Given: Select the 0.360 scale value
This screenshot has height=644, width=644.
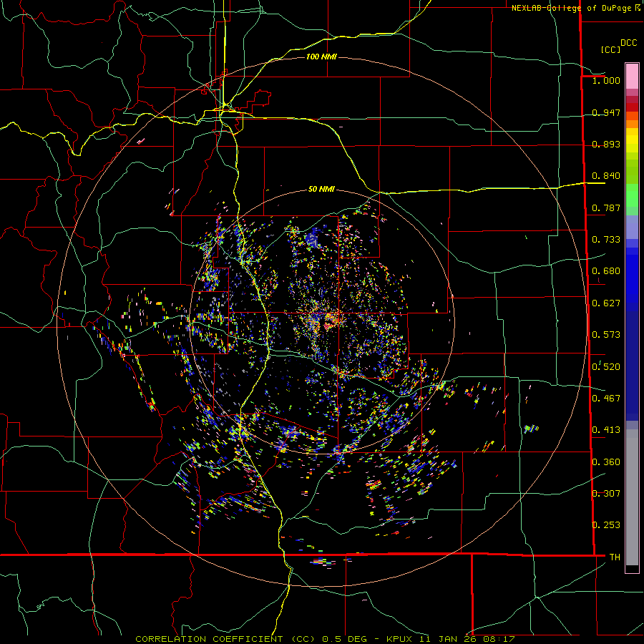Looking at the screenshot, I should coord(606,462).
